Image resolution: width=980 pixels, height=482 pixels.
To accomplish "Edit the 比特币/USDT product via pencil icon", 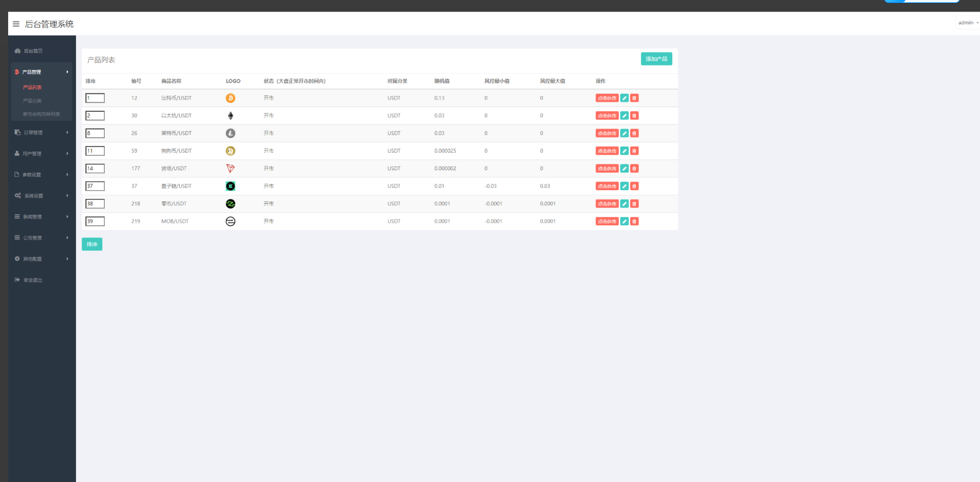I will point(624,98).
